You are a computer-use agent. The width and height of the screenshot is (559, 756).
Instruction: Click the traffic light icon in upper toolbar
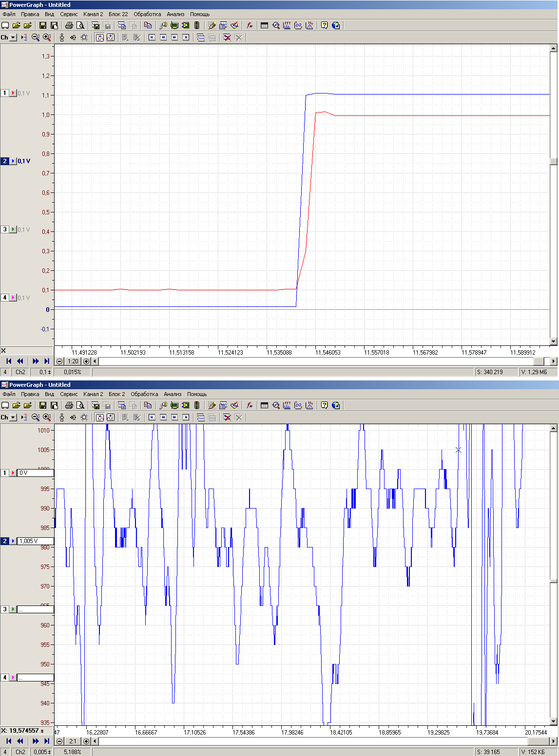pyautogui.click(x=197, y=25)
